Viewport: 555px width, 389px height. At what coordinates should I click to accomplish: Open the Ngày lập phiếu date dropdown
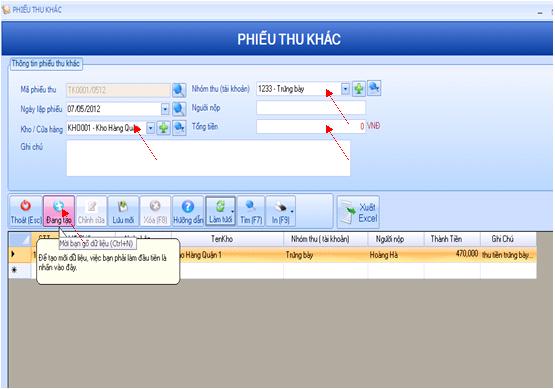(x=165, y=109)
